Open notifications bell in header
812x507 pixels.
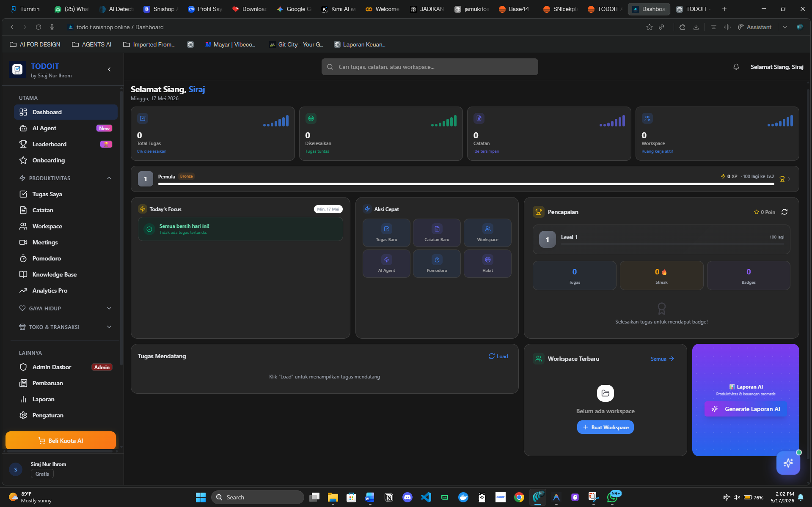pos(736,67)
